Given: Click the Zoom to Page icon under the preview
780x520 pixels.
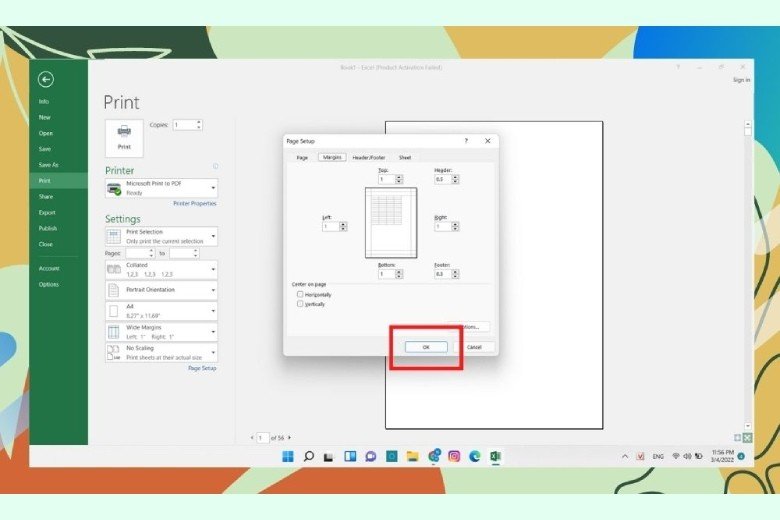Looking at the screenshot, I should click(747, 438).
